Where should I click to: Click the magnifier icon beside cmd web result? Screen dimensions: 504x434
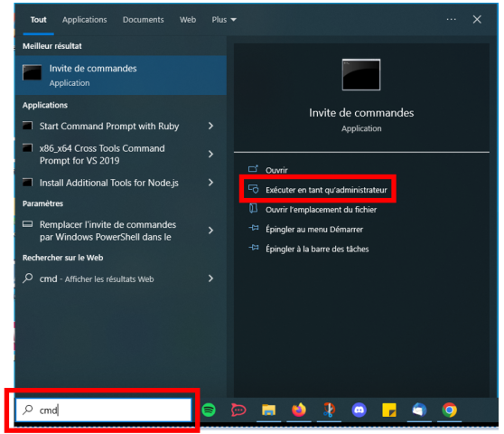tap(28, 278)
